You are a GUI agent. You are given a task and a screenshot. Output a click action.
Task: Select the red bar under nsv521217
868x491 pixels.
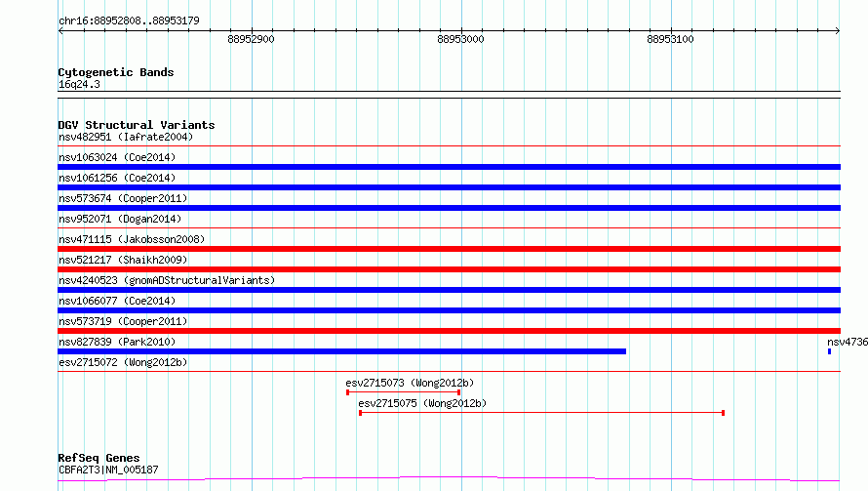(x=449, y=269)
